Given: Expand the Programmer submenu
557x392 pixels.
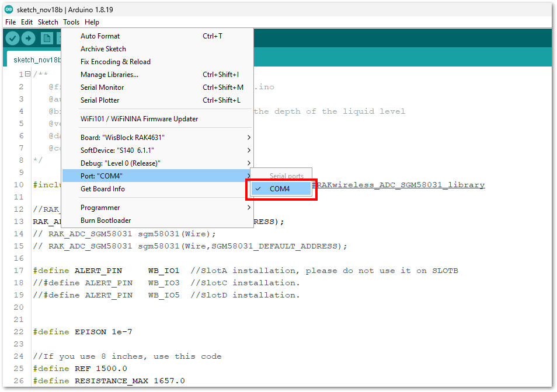Looking at the screenshot, I should 157,208.
